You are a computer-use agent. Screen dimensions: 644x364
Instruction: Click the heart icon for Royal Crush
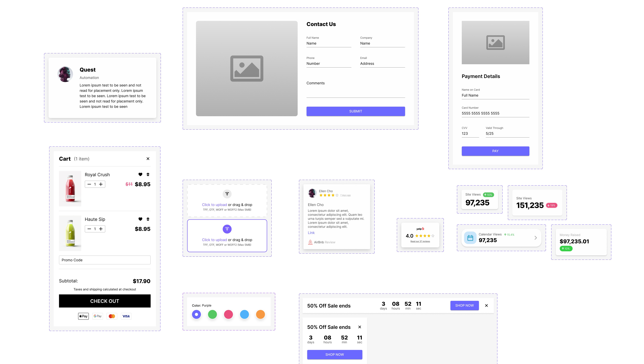tap(140, 174)
